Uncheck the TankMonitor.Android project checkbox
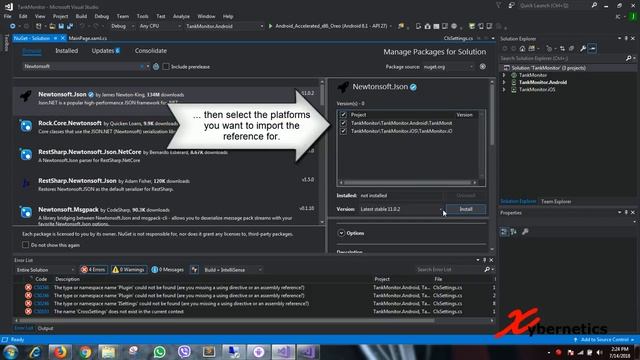 pos(343,123)
